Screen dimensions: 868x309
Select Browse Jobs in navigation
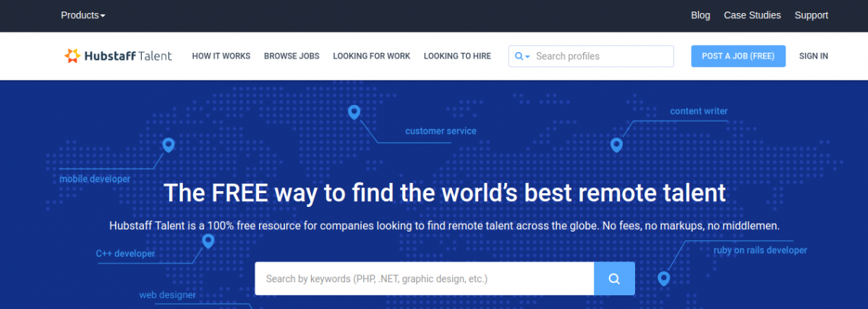292,56
